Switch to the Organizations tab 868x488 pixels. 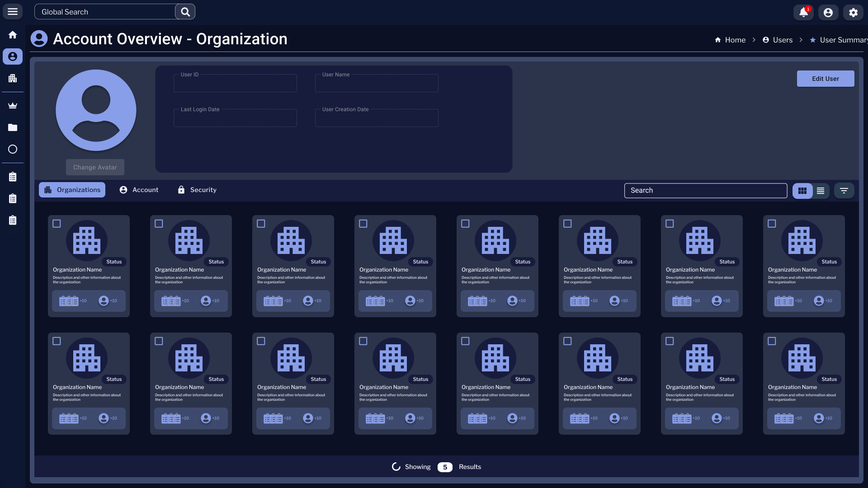click(72, 190)
